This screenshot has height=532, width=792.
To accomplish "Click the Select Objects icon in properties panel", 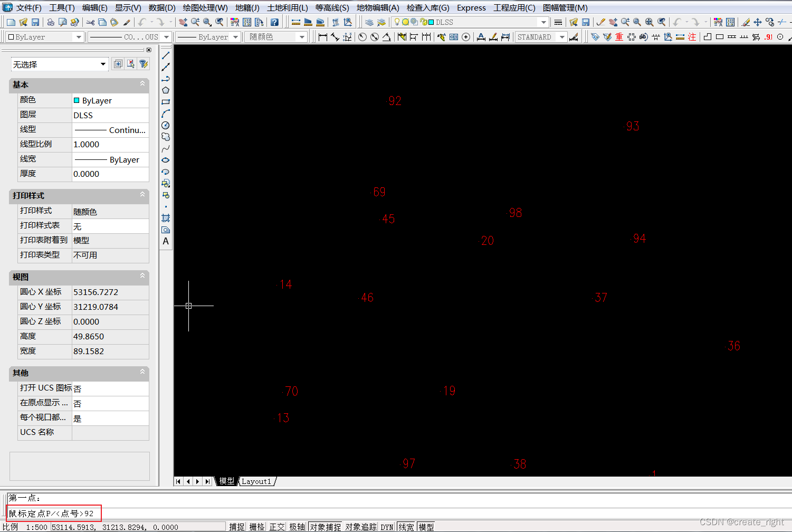I will 131,64.
